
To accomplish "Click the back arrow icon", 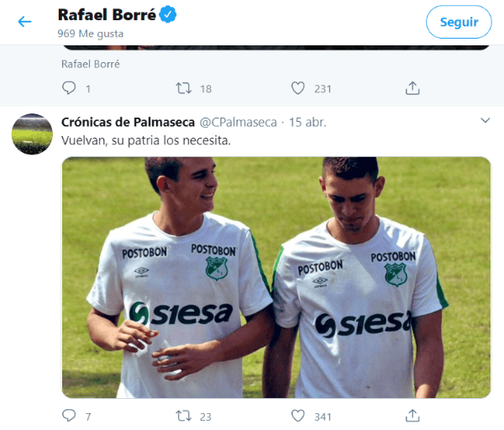I will 24,22.
